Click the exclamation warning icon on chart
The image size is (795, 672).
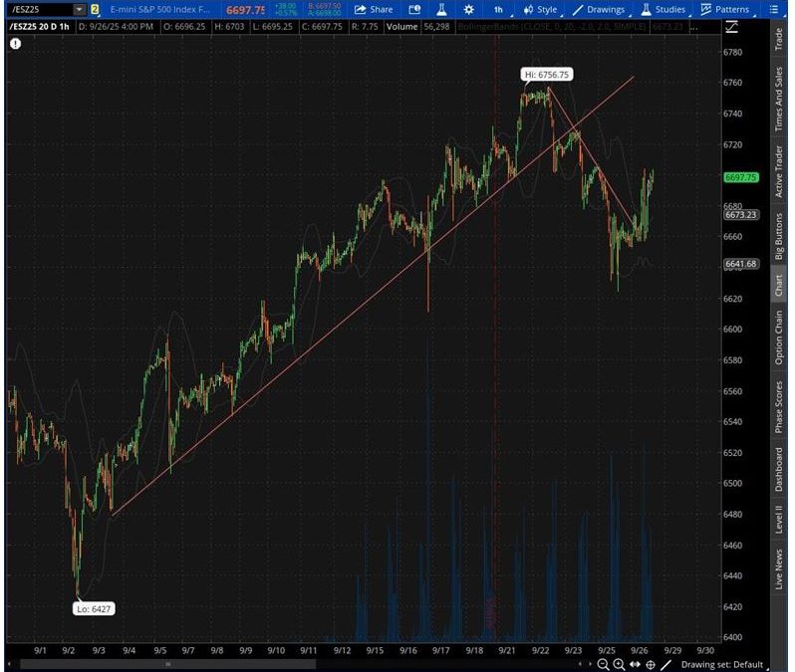click(16, 44)
